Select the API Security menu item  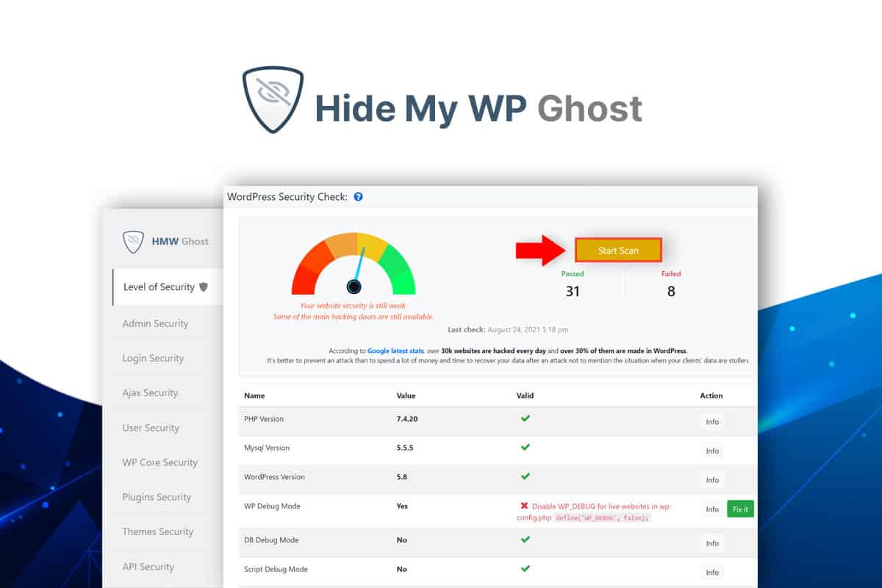point(148,567)
